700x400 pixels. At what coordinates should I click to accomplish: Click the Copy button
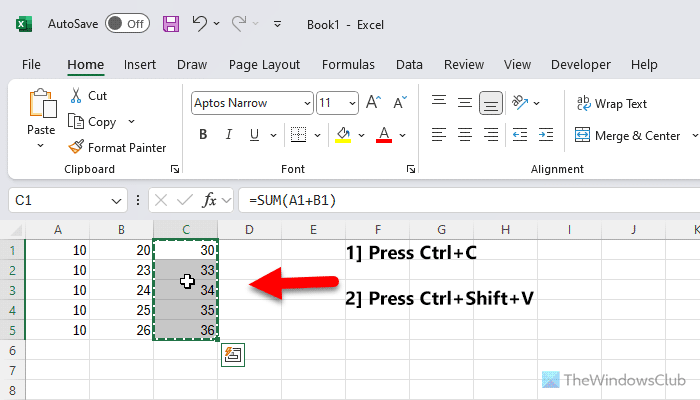[92, 122]
